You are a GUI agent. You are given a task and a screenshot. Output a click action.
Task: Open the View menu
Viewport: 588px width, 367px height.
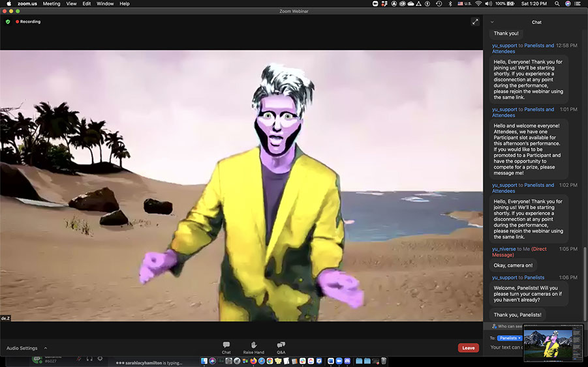click(71, 4)
